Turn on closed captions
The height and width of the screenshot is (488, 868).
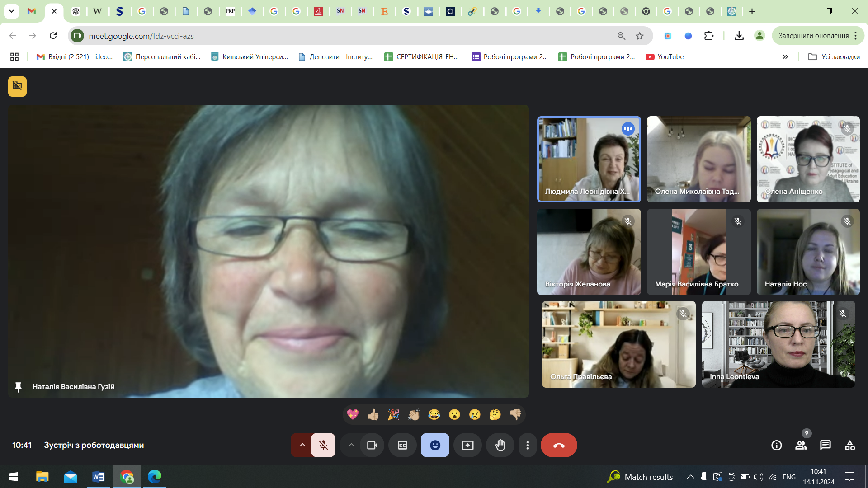[402, 445]
